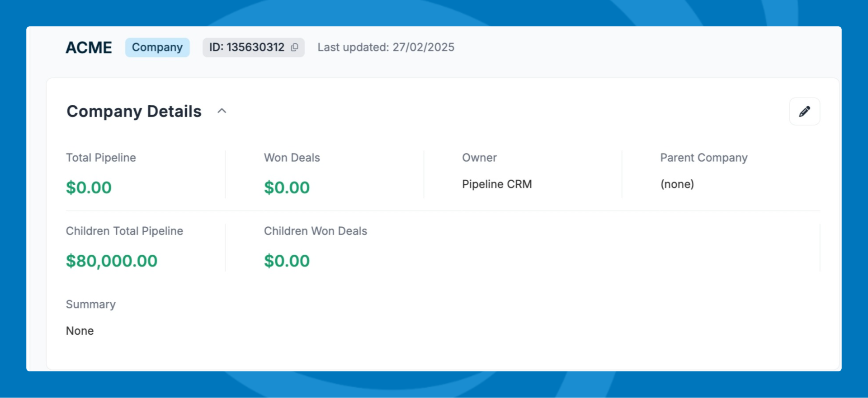
Task: Click the ACME company name title
Action: coord(89,47)
